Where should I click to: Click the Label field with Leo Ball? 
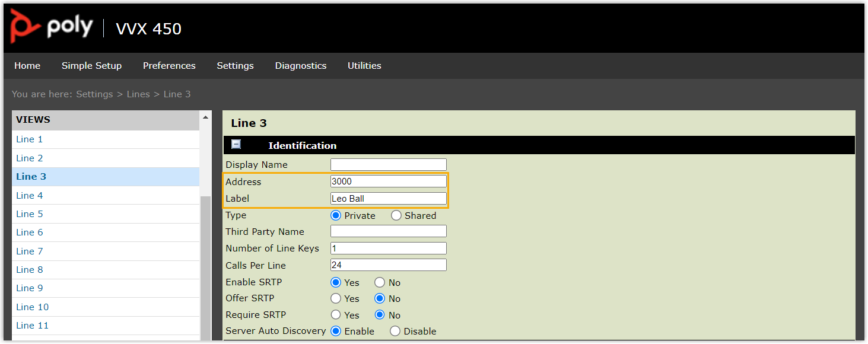pos(388,199)
